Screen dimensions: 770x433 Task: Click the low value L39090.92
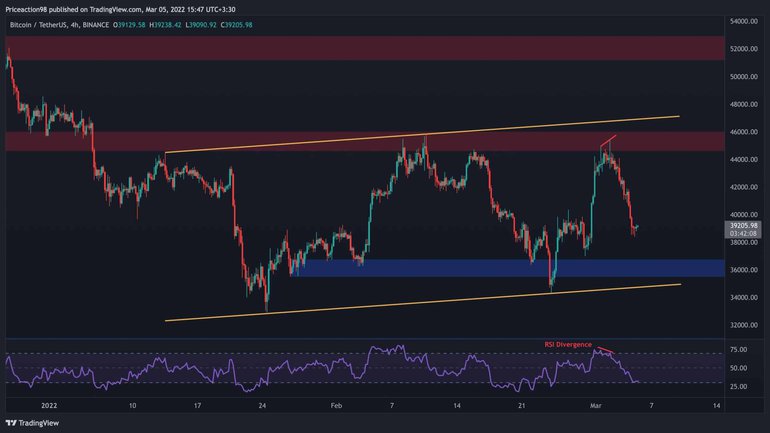[201, 25]
